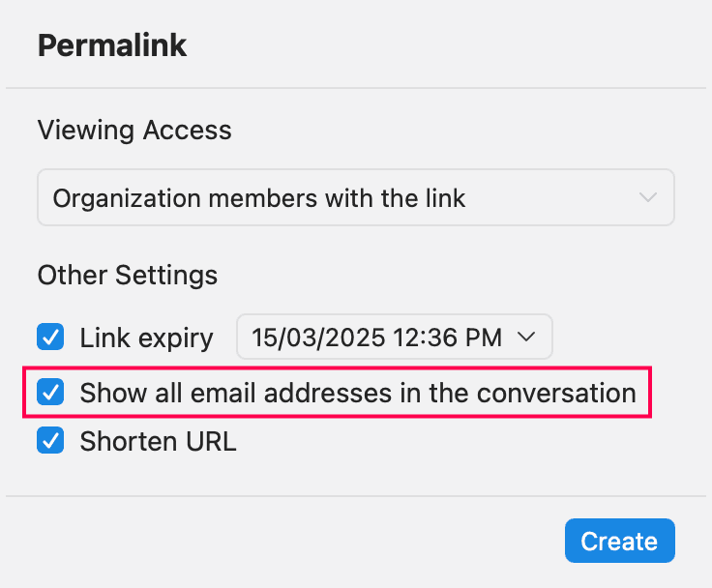Click the "Other Settings" section label
This screenshot has width=712, height=588.
127,275
